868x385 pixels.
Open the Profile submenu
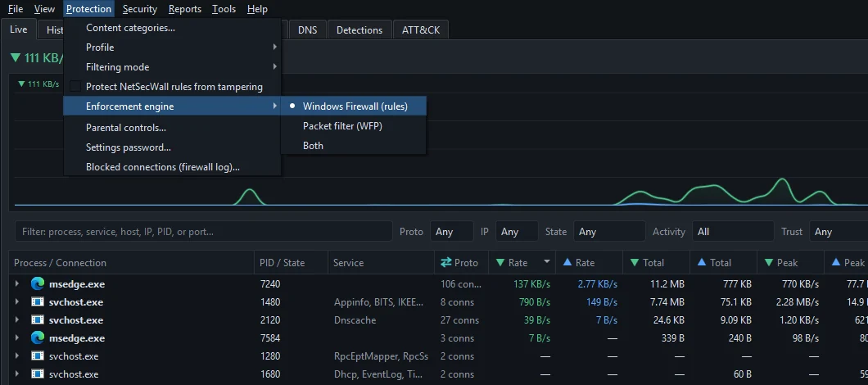tap(172, 48)
